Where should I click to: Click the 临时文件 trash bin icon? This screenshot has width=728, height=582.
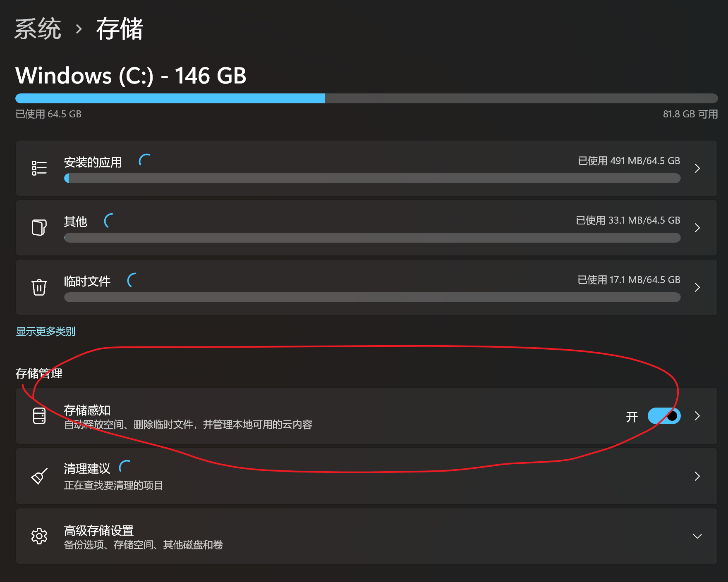coord(39,287)
